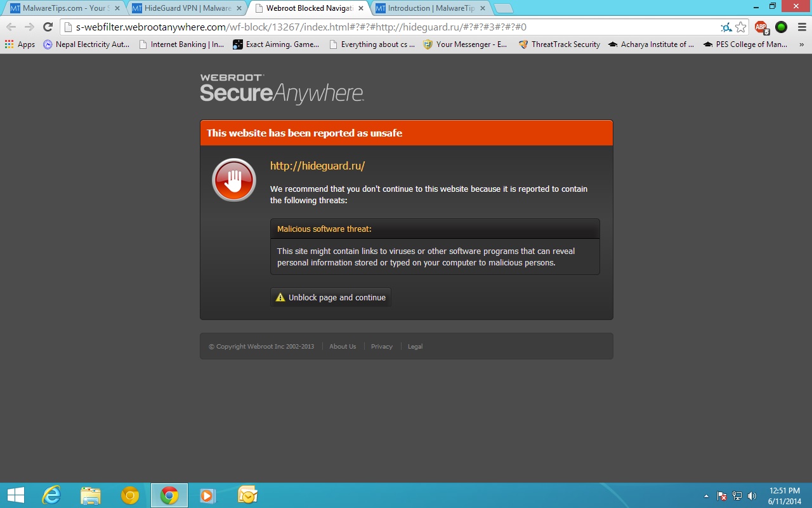Click the Google Chrome taskbar icon
The height and width of the screenshot is (508, 812).
point(169,495)
